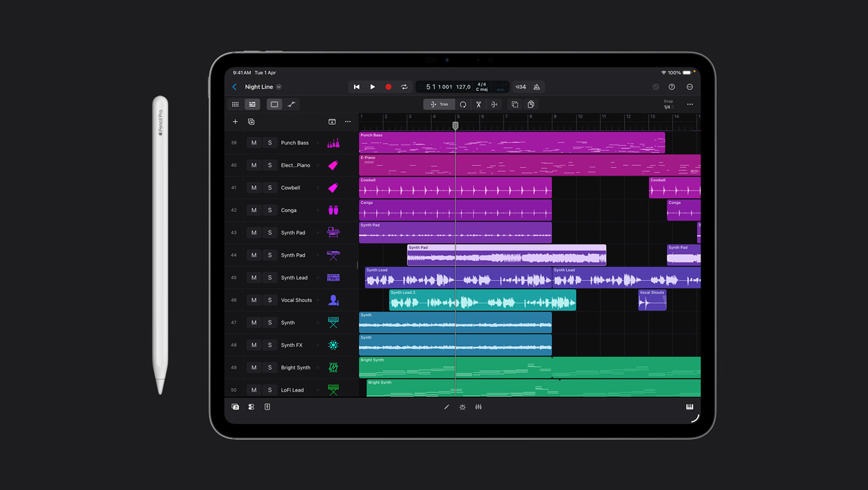The width and height of the screenshot is (868, 490).
Task: Enable count-in with the 1234 button
Action: (519, 87)
